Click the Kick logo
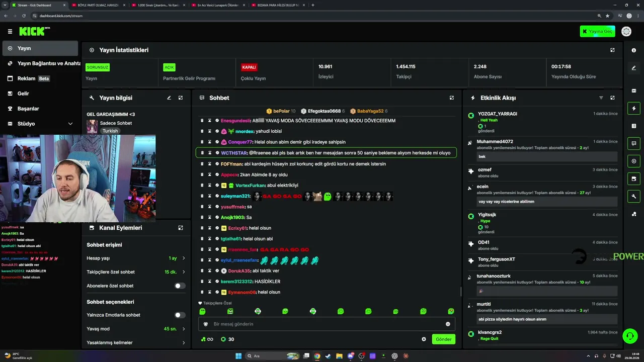The image size is (644, 362). click(x=34, y=31)
